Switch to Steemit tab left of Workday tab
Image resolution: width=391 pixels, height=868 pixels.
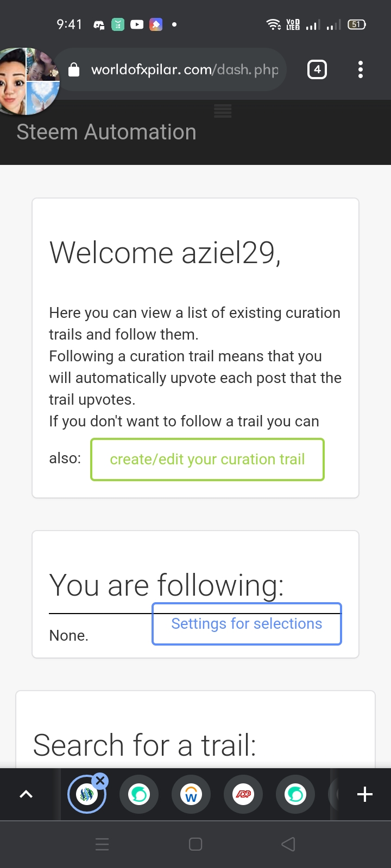coord(139,795)
